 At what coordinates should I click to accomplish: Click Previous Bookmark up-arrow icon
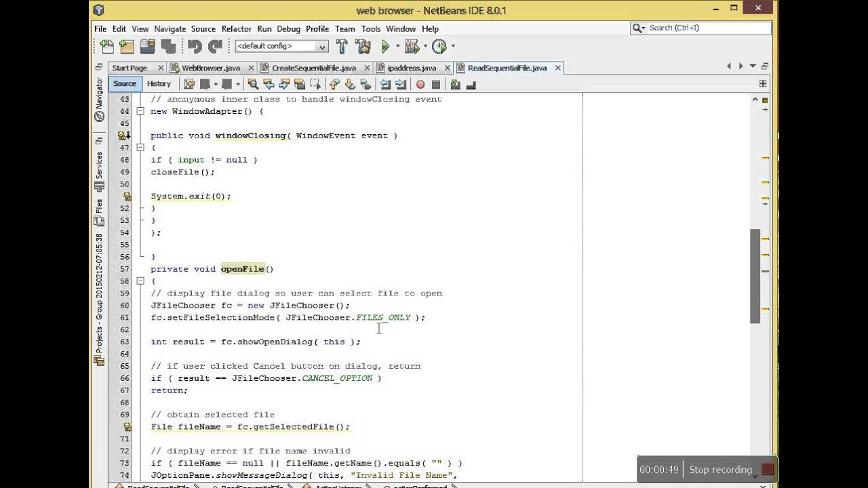click(x=334, y=84)
